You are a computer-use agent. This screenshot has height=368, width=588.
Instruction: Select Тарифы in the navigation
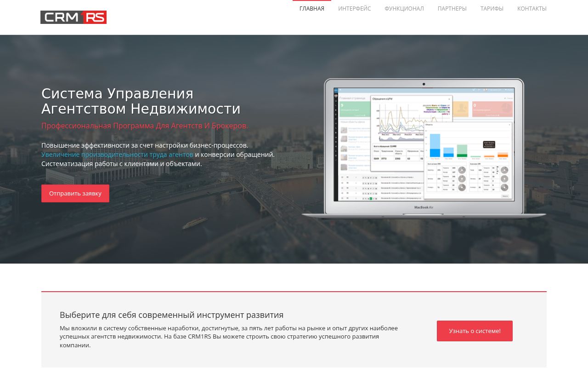(x=492, y=9)
